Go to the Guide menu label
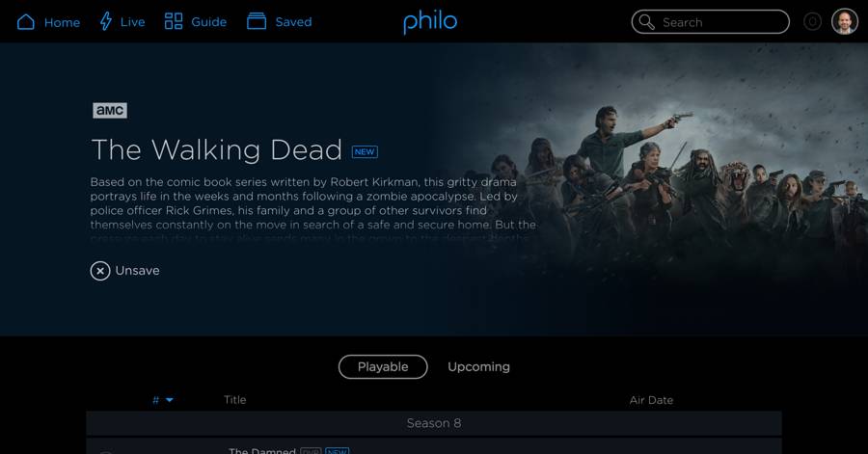 (x=208, y=22)
